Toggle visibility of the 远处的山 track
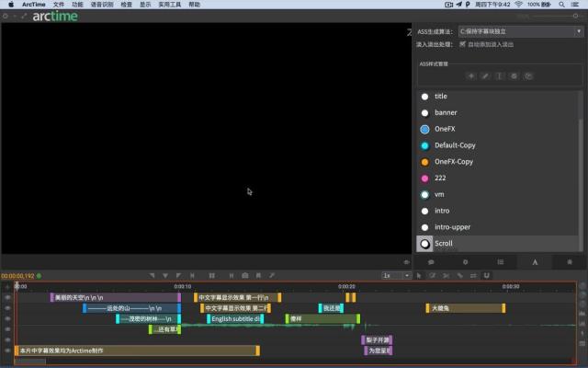 (7, 308)
